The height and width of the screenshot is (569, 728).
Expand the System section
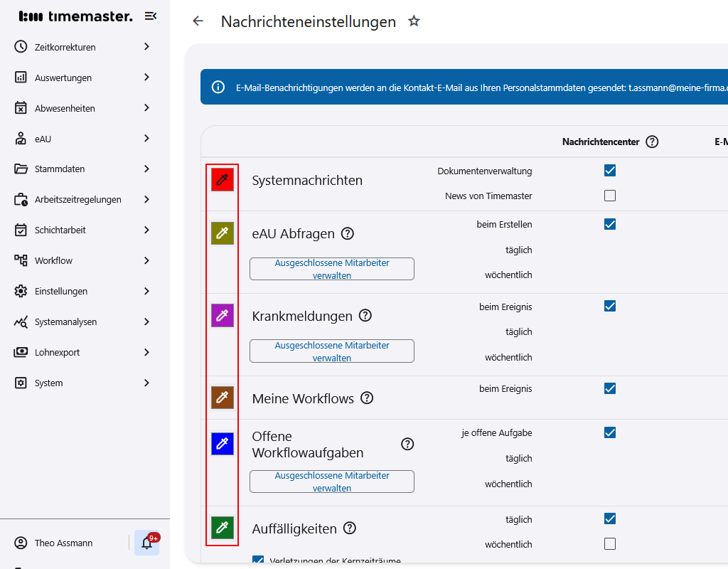coord(47,383)
